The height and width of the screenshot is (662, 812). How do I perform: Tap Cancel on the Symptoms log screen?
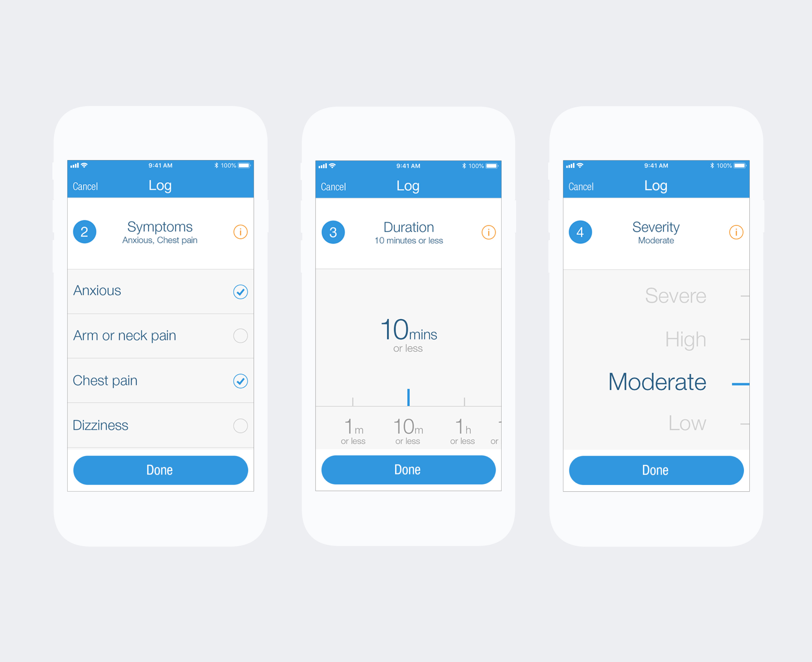[x=84, y=186]
